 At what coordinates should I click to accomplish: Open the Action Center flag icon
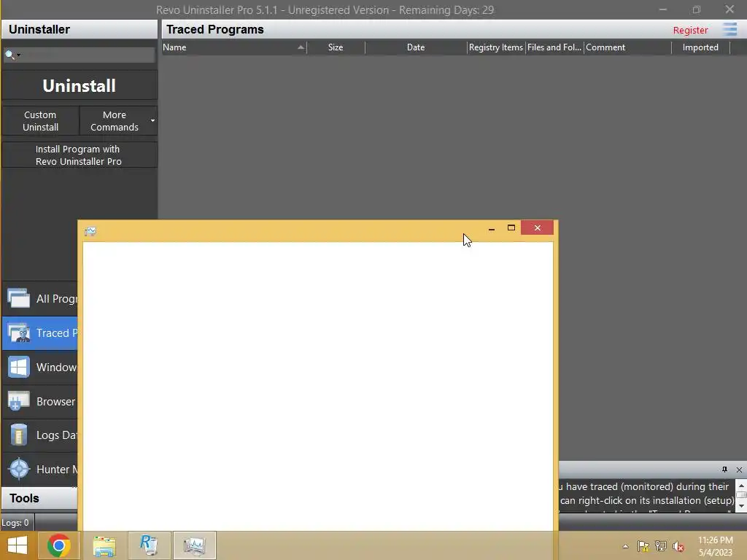click(x=643, y=546)
